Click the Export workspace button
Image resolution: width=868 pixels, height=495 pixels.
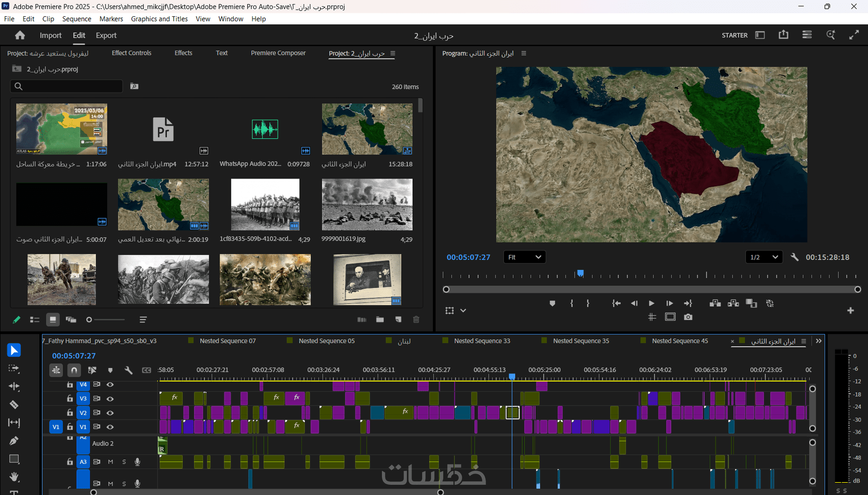(x=106, y=35)
